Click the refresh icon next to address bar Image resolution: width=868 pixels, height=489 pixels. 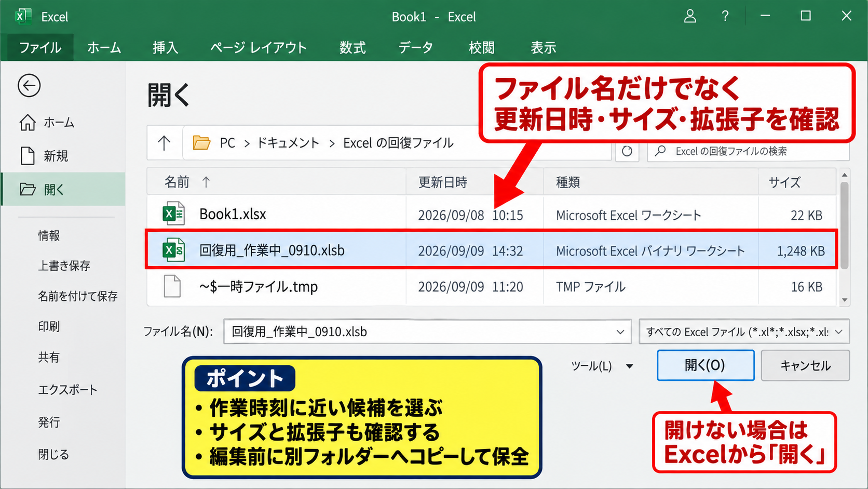coord(627,151)
